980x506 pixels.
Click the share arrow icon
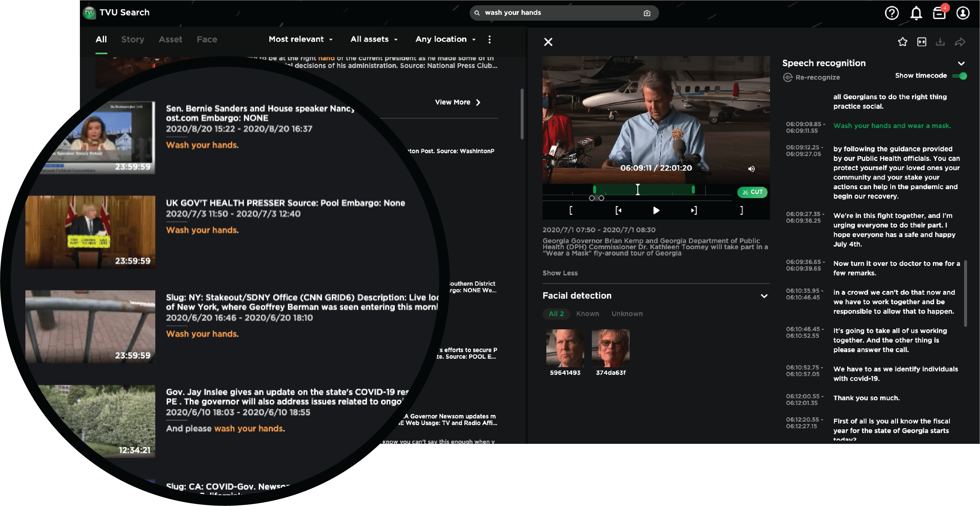point(960,42)
